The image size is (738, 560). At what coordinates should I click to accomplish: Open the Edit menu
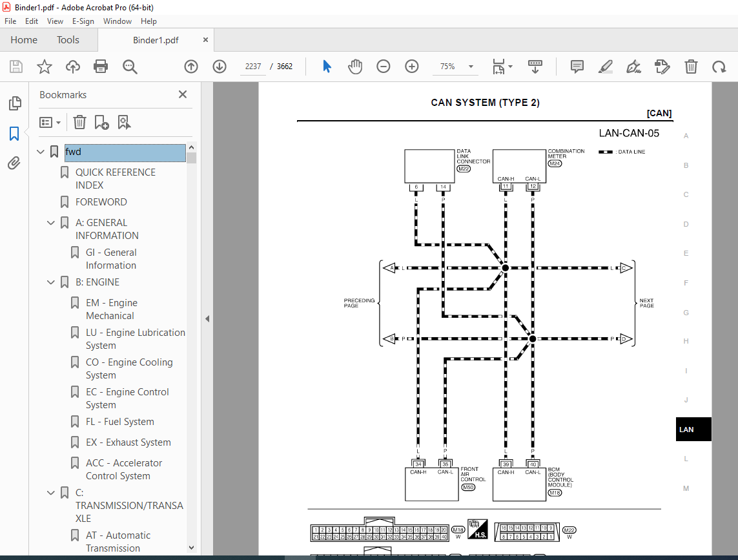pos(32,21)
